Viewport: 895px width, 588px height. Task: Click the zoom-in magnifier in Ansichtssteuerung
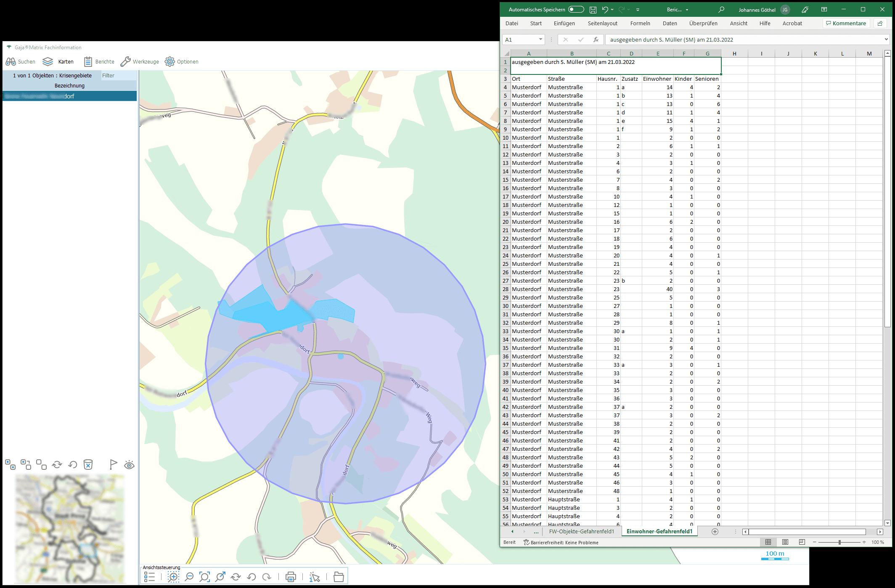(173, 577)
